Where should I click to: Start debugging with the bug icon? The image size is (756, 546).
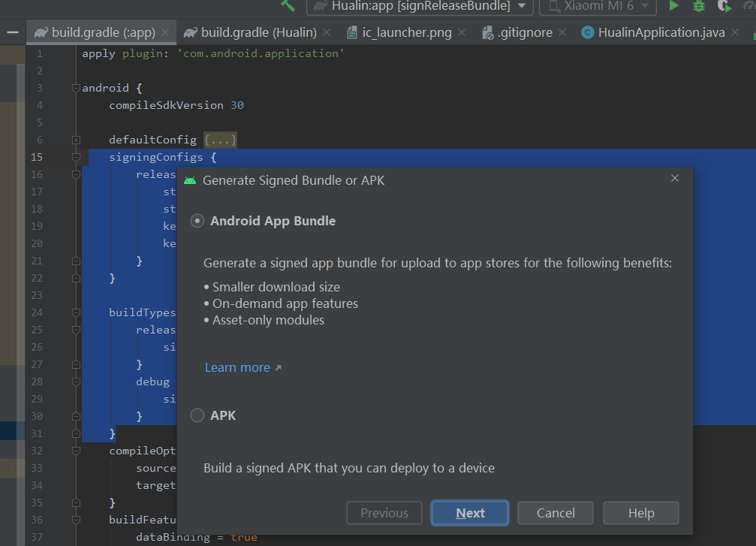click(699, 6)
